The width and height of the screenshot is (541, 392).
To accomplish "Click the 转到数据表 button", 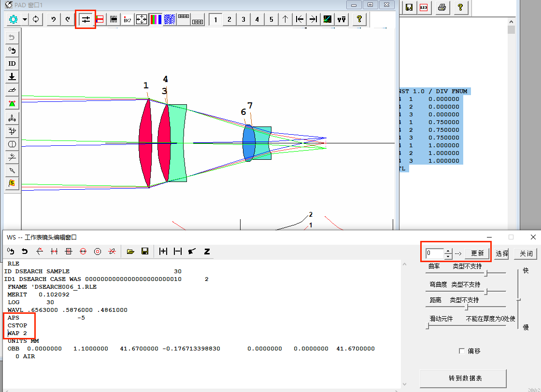I will point(463,378).
